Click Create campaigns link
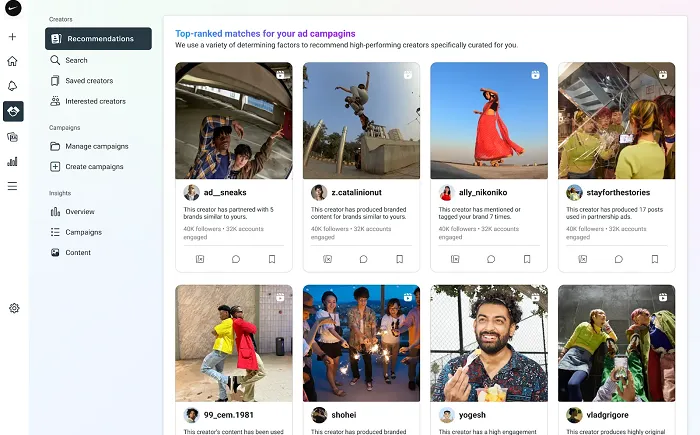 pos(94,167)
